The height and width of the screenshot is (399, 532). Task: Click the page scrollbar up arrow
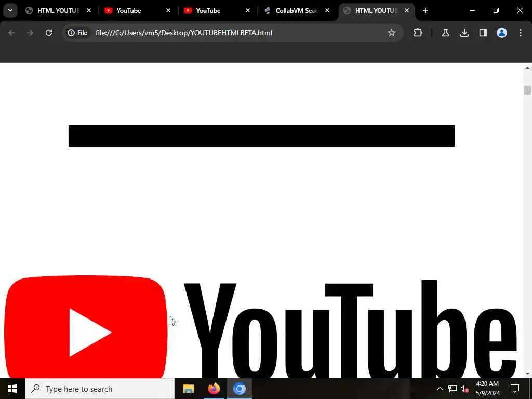click(527, 68)
